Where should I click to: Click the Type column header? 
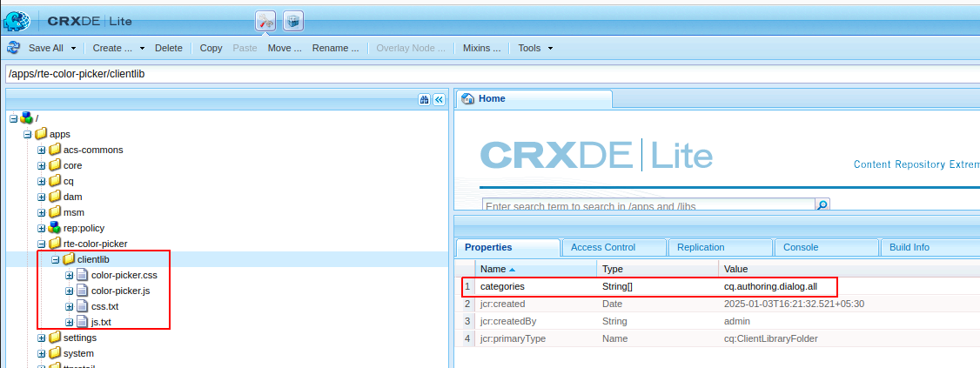pyautogui.click(x=657, y=270)
